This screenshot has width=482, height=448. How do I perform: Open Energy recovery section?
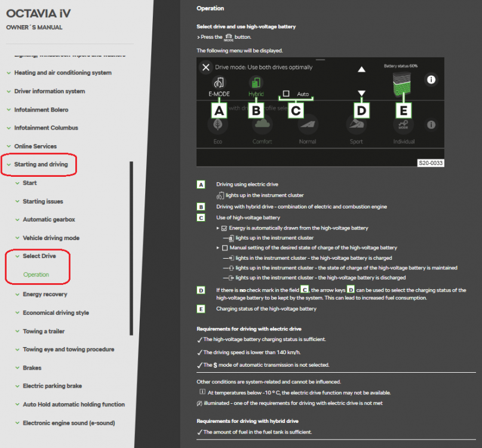tap(45, 294)
